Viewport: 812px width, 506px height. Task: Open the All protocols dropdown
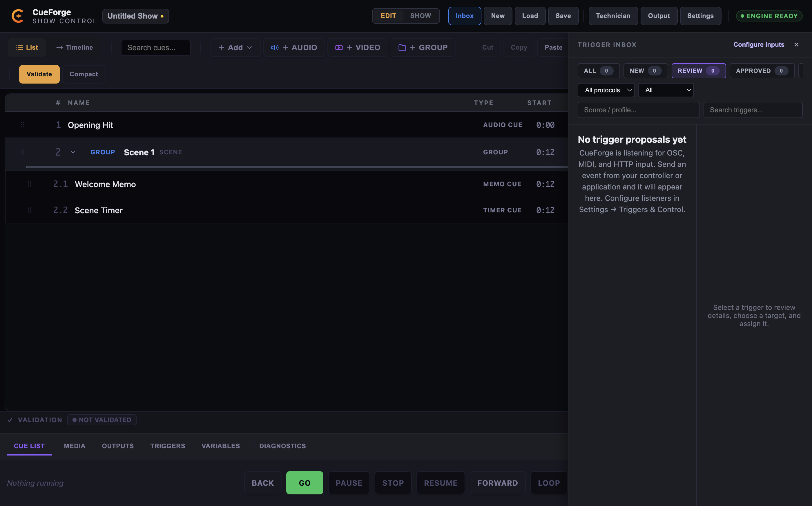(606, 90)
